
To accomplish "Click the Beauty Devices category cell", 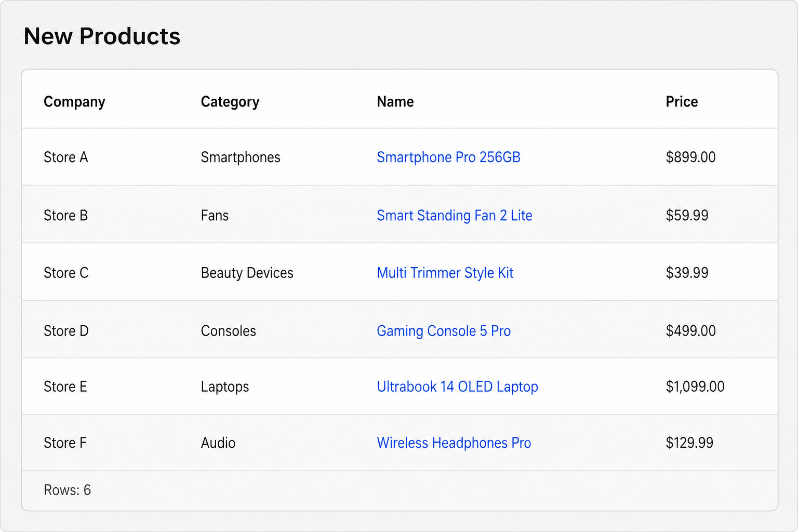I will 247,273.
